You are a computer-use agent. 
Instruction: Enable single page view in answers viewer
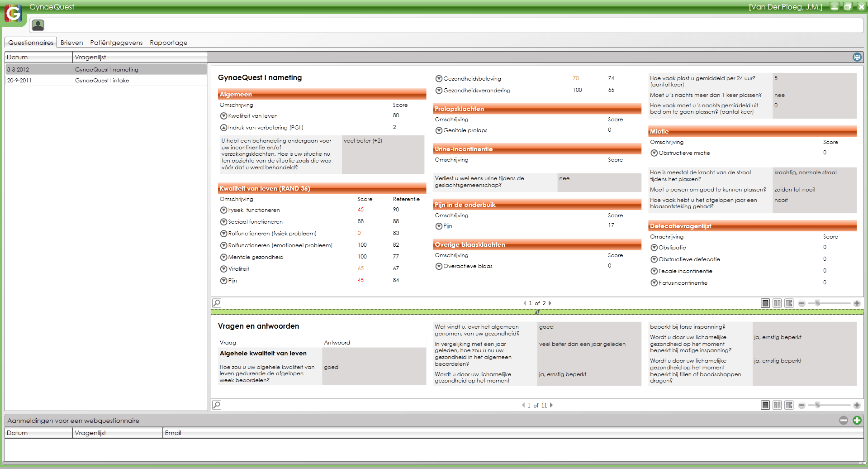point(765,405)
